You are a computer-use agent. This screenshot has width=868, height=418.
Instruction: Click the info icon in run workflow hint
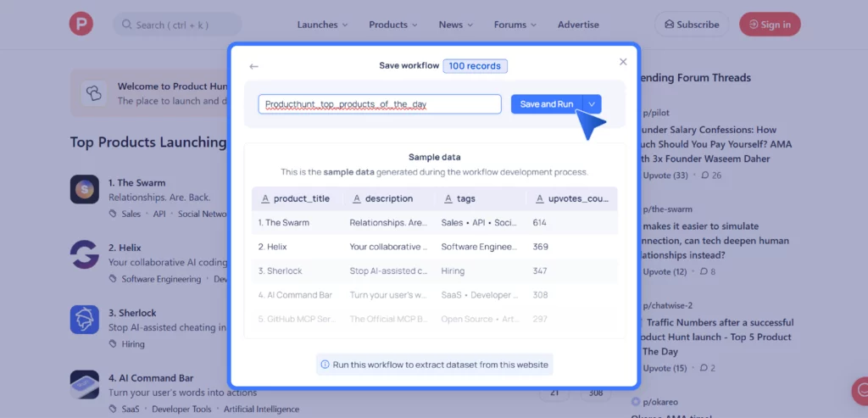(325, 365)
